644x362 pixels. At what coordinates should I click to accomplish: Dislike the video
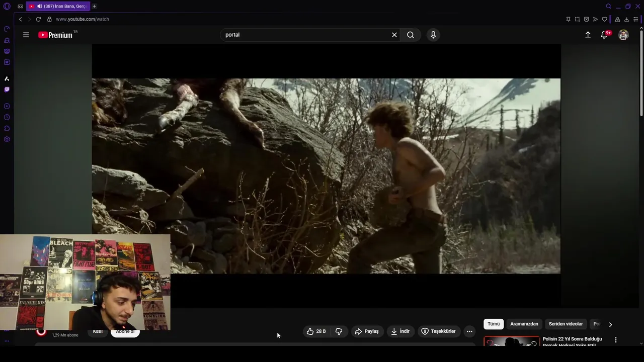click(339, 331)
